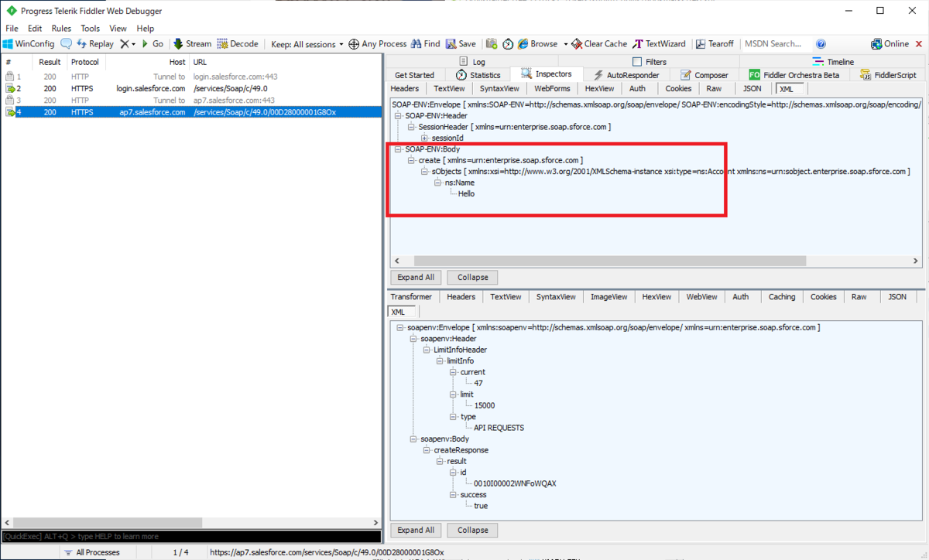Click the camera screenshot toolbar icon
Viewport: 929px width, 560px height.
(x=492, y=44)
